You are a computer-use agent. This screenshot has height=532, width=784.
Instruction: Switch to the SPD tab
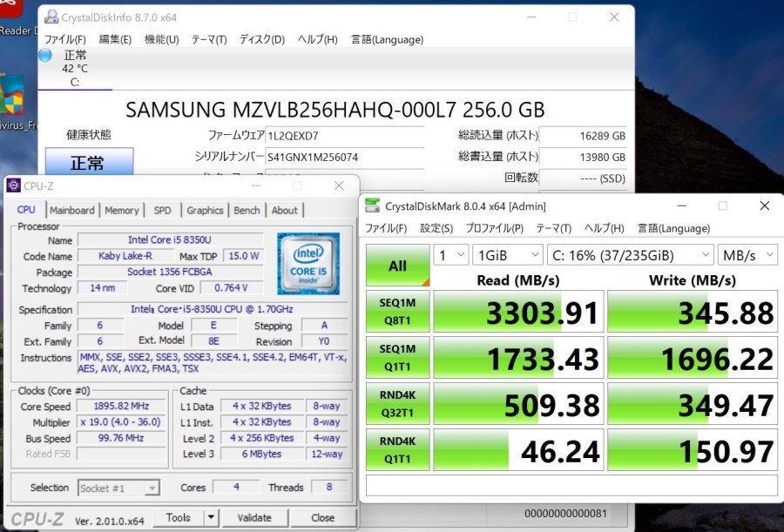(x=163, y=211)
